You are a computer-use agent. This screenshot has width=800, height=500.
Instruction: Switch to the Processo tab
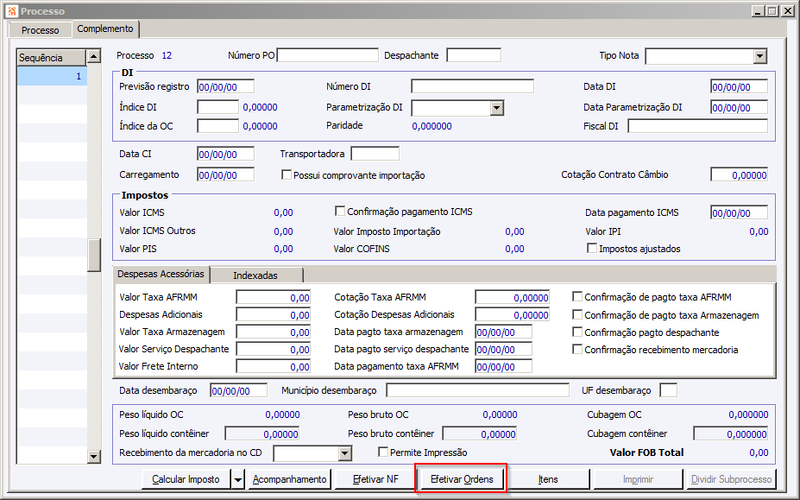[x=40, y=30]
